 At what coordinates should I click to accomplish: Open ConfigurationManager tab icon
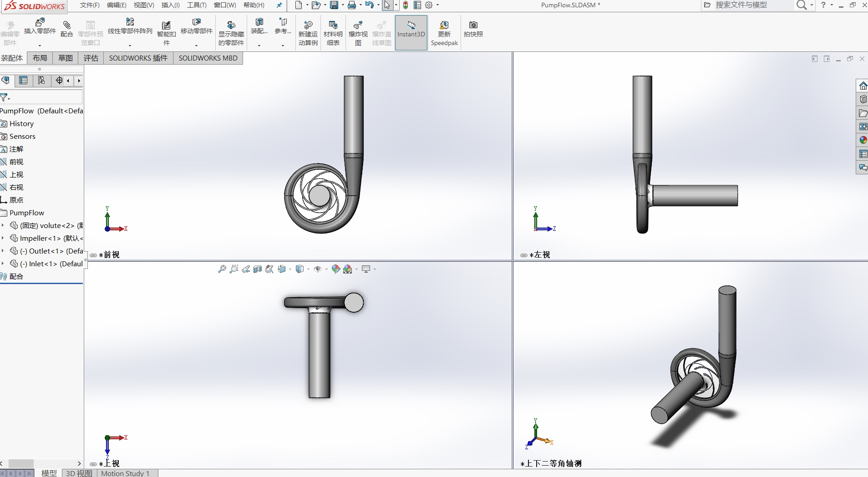pyautogui.click(x=41, y=81)
